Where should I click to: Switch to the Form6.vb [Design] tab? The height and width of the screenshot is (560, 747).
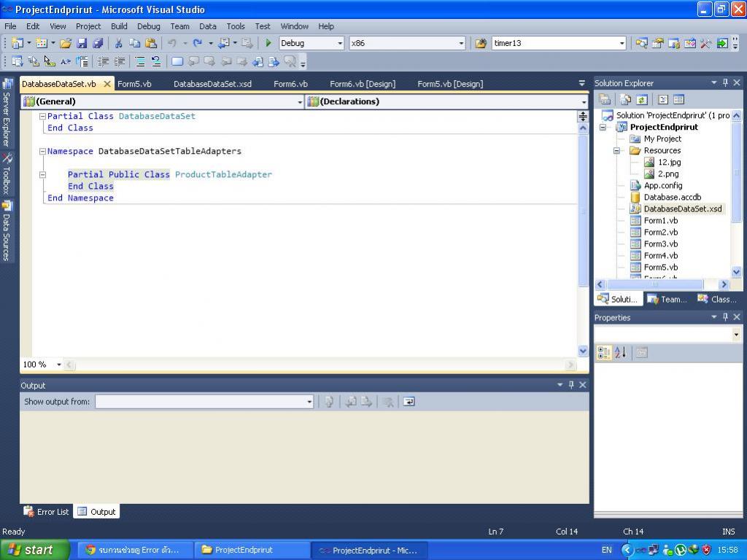362,84
